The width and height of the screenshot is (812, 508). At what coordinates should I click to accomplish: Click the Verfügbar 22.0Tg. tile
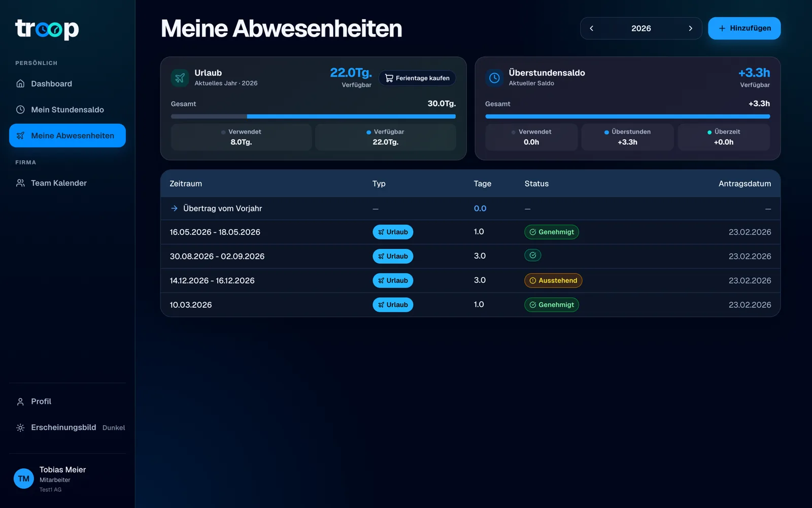click(386, 137)
